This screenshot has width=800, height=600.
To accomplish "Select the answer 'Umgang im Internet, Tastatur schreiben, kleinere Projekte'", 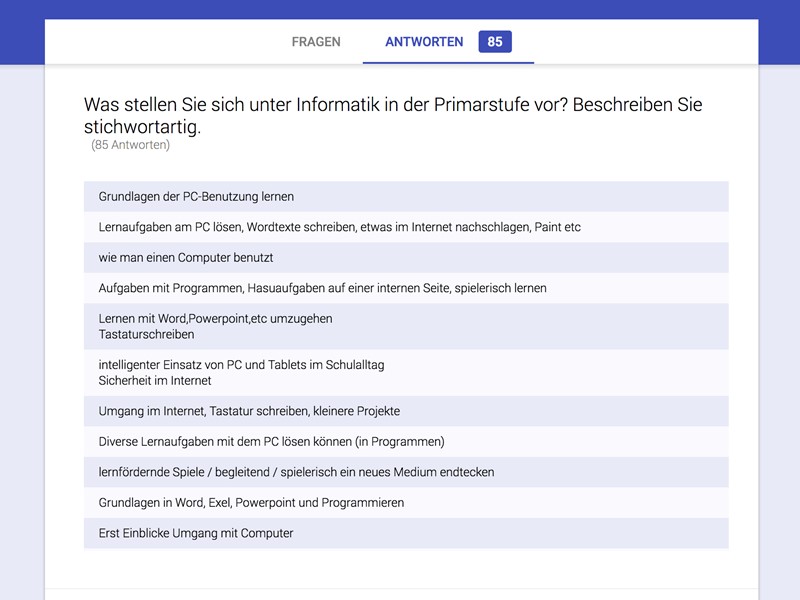I will 250,410.
